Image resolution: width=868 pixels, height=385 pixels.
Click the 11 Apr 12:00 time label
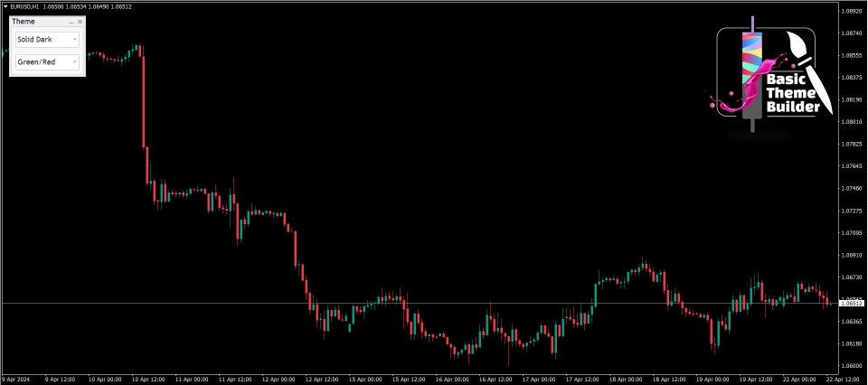(x=235, y=380)
